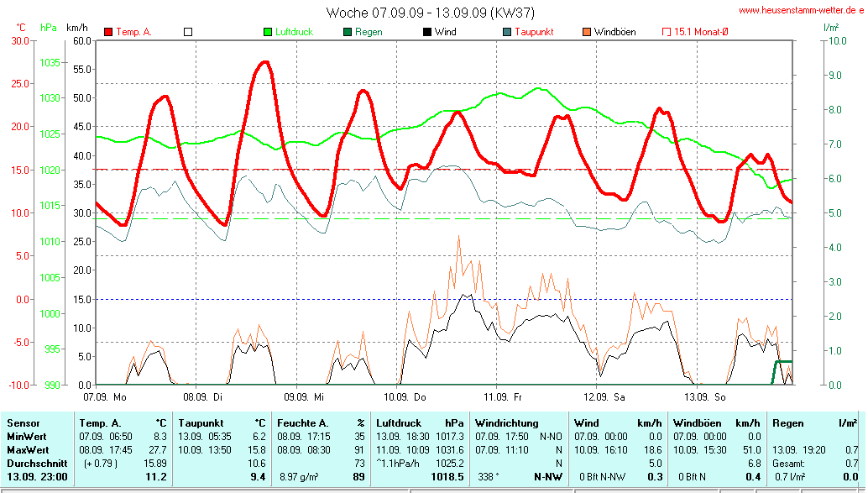868x493 pixels.
Task: Select the Sensor column header
Action: (x=21, y=423)
